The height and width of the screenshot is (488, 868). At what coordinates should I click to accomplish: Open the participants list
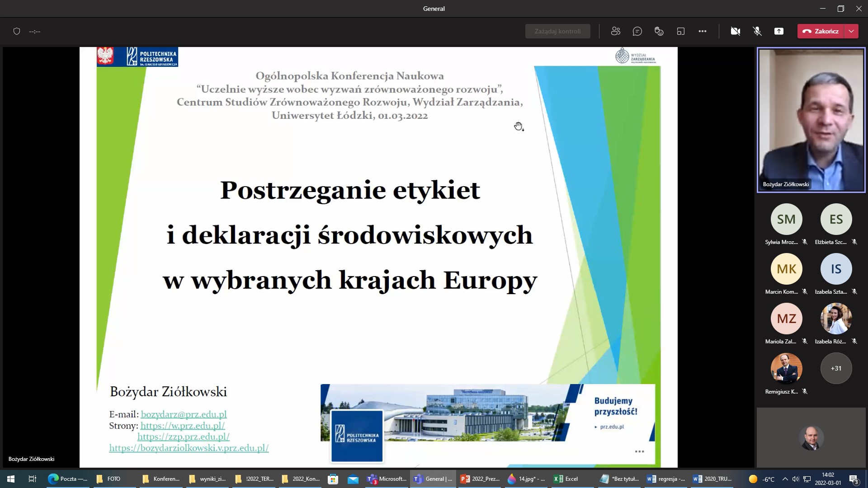(x=615, y=31)
